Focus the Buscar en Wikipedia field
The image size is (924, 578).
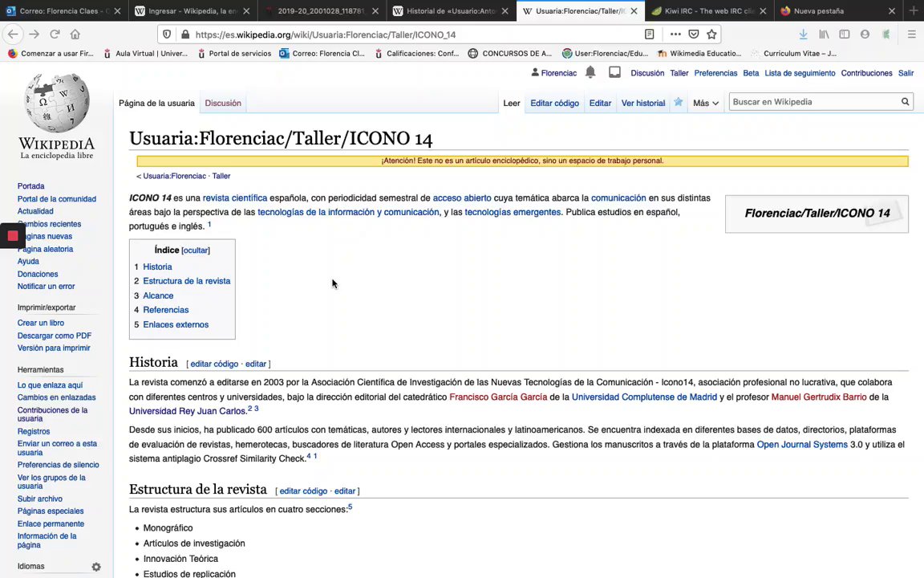[x=814, y=101]
